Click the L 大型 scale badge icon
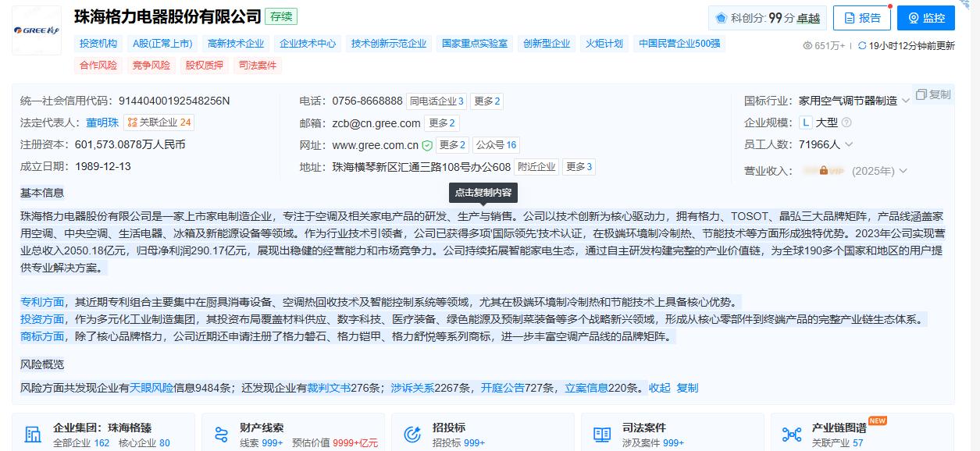 [806, 123]
